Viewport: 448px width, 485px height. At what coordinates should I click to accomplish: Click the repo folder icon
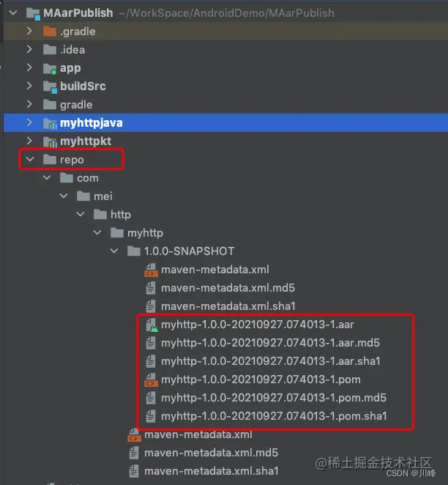click(x=50, y=160)
